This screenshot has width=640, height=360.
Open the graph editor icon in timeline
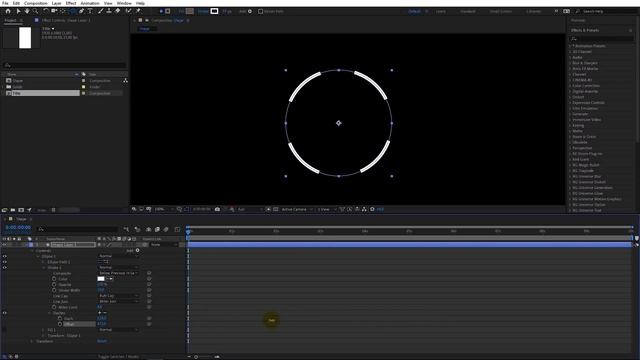tap(177, 229)
